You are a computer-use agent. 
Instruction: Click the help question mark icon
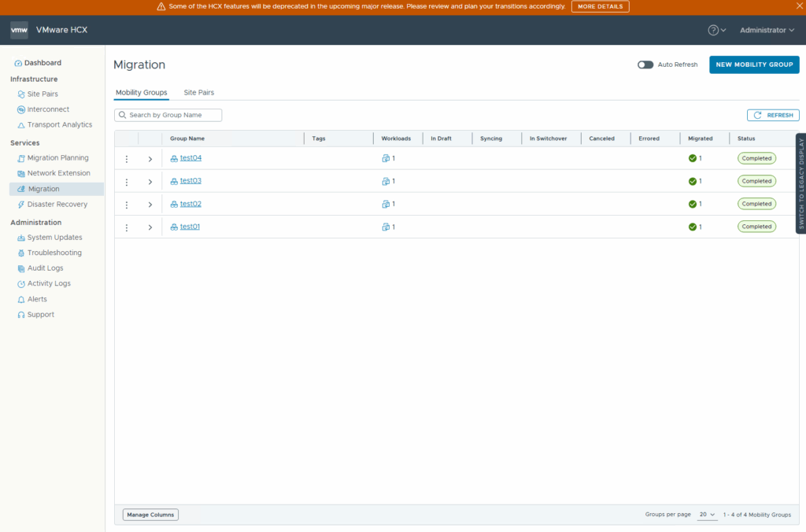(x=713, y=30)
